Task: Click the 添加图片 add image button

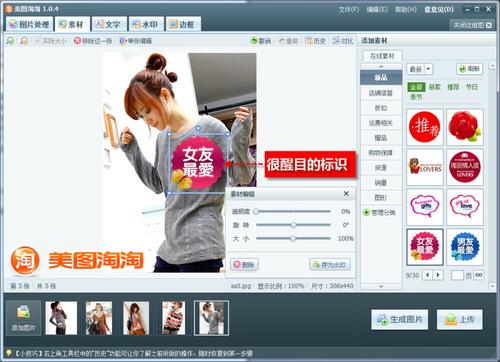Action: tap(23, 318)
